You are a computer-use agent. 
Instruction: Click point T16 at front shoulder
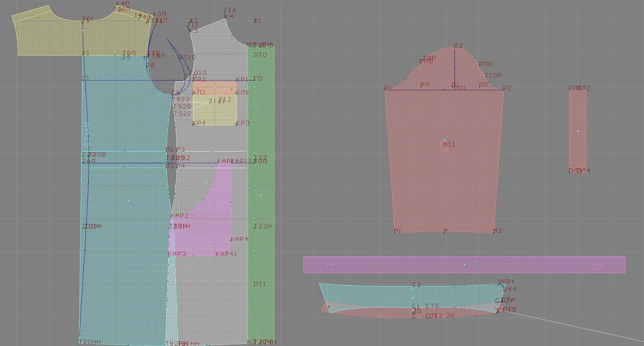pos(225,12)
